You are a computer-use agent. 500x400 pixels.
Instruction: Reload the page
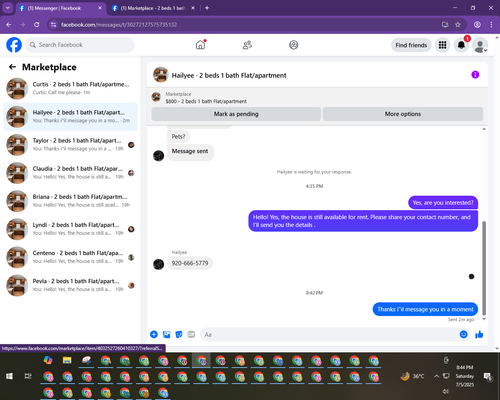coord(37,25)
